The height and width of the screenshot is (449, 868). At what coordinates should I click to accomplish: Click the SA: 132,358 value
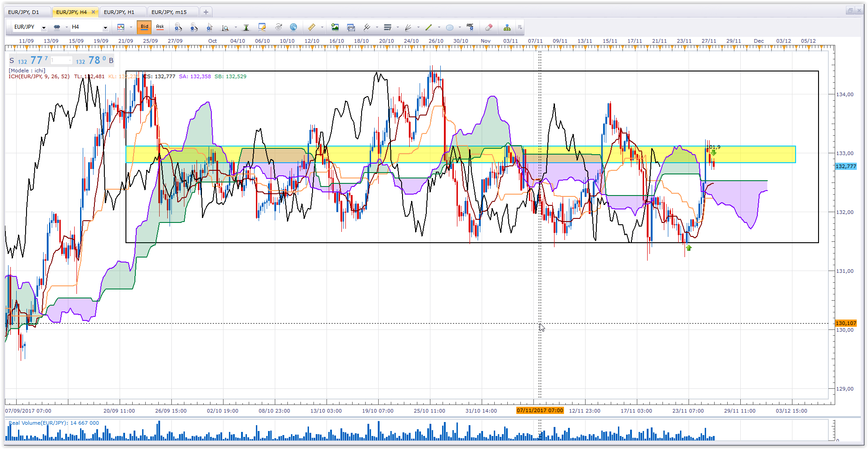[x=195, y=76]
